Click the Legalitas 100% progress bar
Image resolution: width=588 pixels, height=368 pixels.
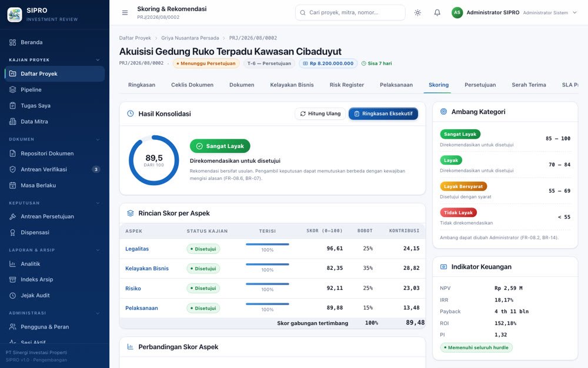pyautogui.click(x=268, y=245)
